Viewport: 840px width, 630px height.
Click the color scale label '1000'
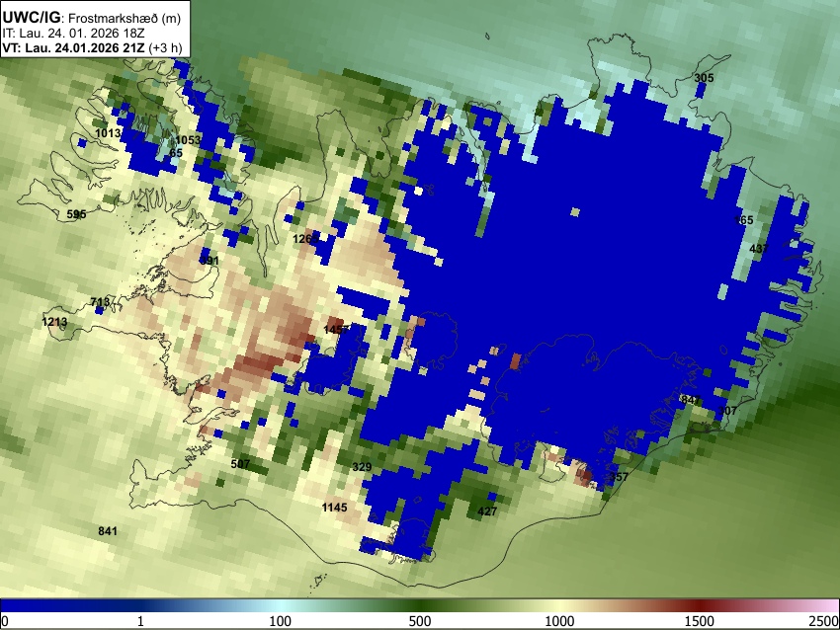559,621
